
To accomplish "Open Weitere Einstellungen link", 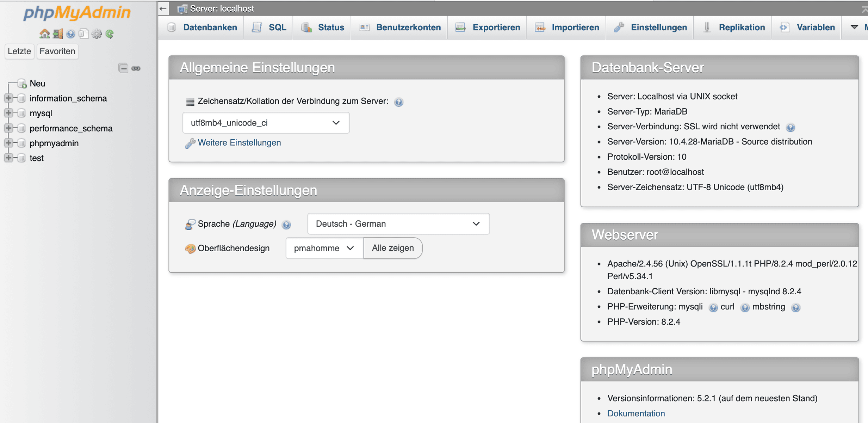I will tap(239, 142).
